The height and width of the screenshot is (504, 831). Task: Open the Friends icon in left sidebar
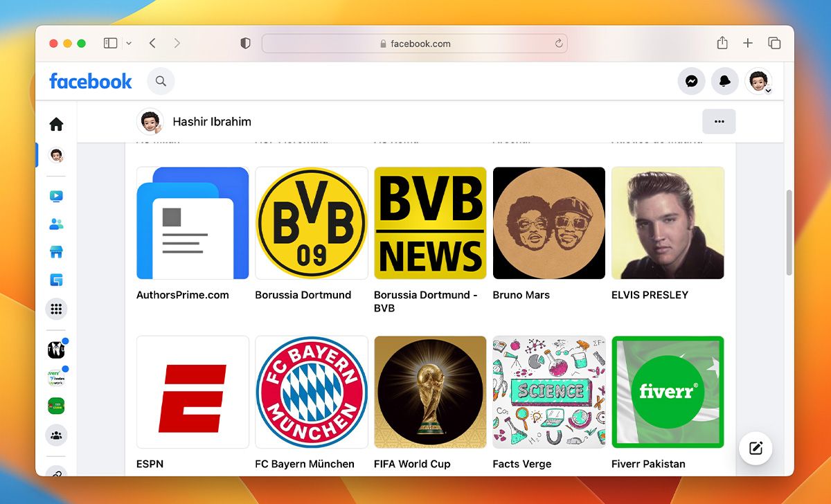point(56,224)
